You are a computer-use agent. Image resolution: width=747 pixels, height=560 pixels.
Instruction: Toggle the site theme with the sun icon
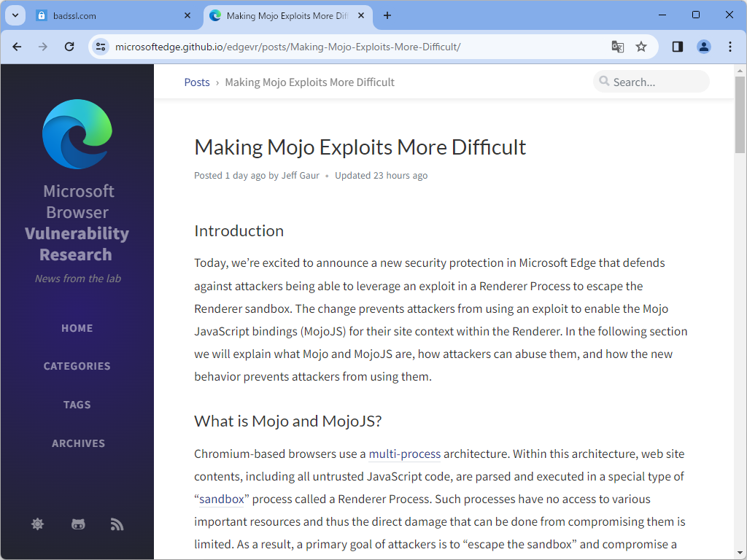tap(38, 524)
